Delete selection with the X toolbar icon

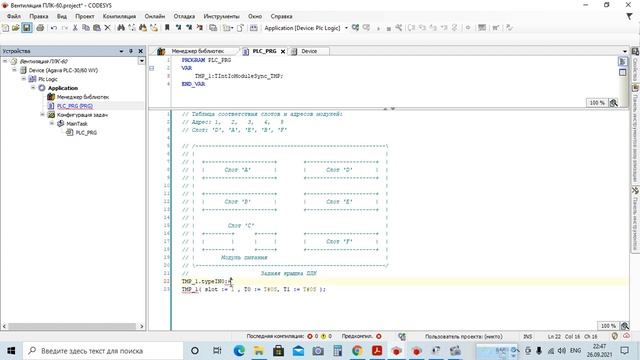(107, 28)
